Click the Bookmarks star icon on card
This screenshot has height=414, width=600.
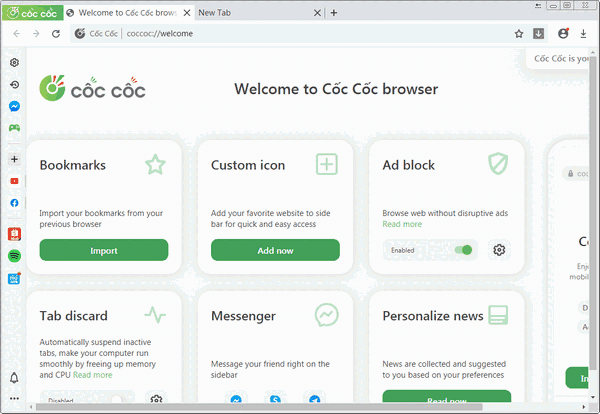tap(155, 165)
